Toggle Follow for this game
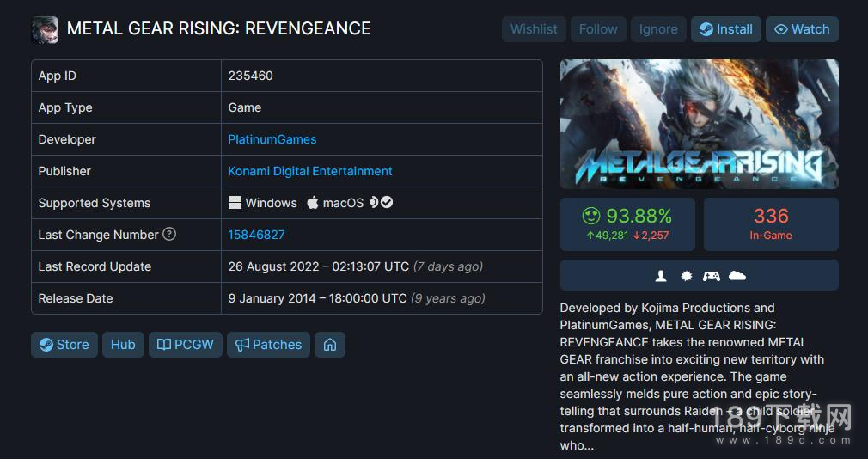 point(598,29)
